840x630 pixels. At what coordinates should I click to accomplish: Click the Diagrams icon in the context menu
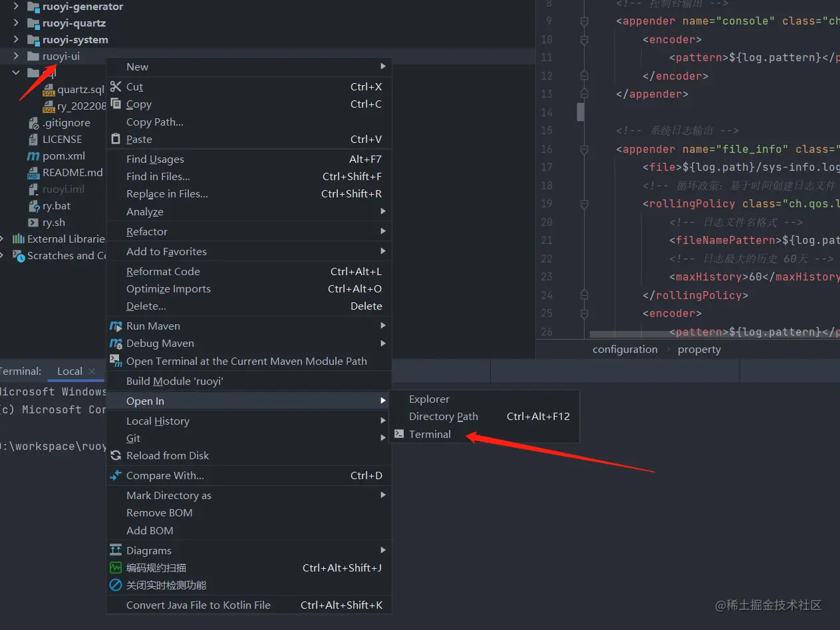[116, 550]
